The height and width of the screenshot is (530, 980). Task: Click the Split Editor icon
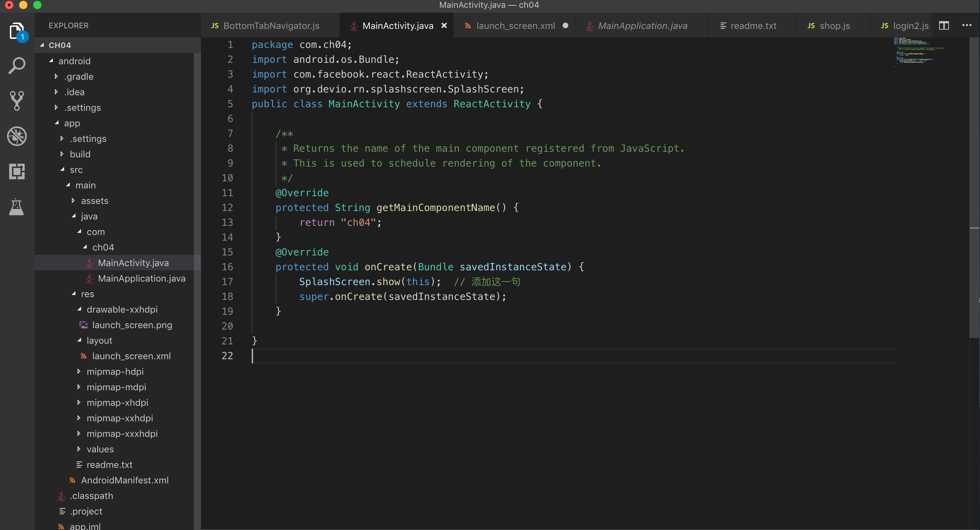click(x=944, y=25)
